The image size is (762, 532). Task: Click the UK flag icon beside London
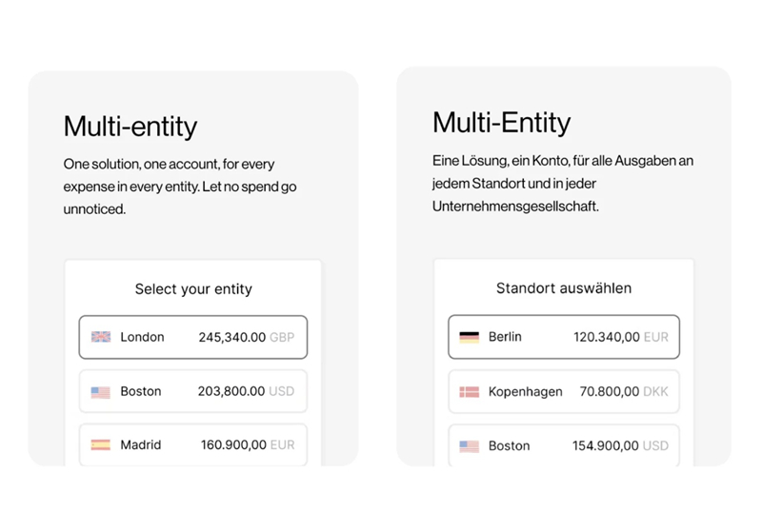point(101,337)
